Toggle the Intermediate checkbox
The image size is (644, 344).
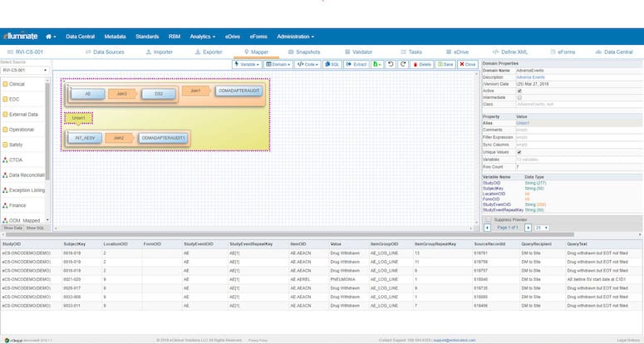click(x=519, y=98)
